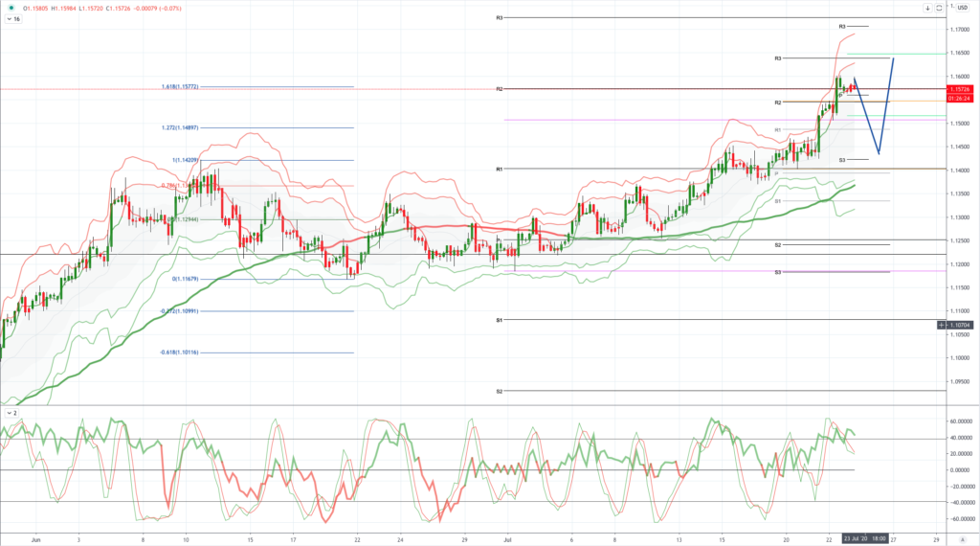This screenshot has height=546, width=980.
Task: Select the 0(1.11679) Fibonacci level label
Action: 186,279
